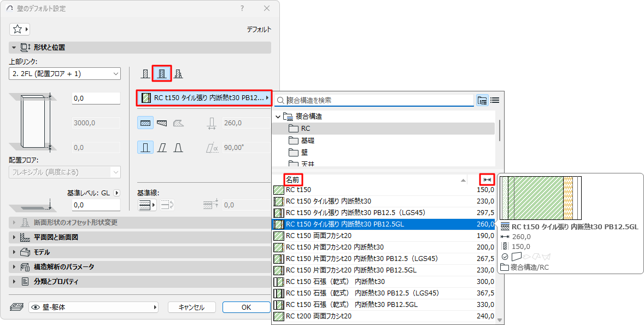Click the flip wall on reference line icon

pos(166,205)
